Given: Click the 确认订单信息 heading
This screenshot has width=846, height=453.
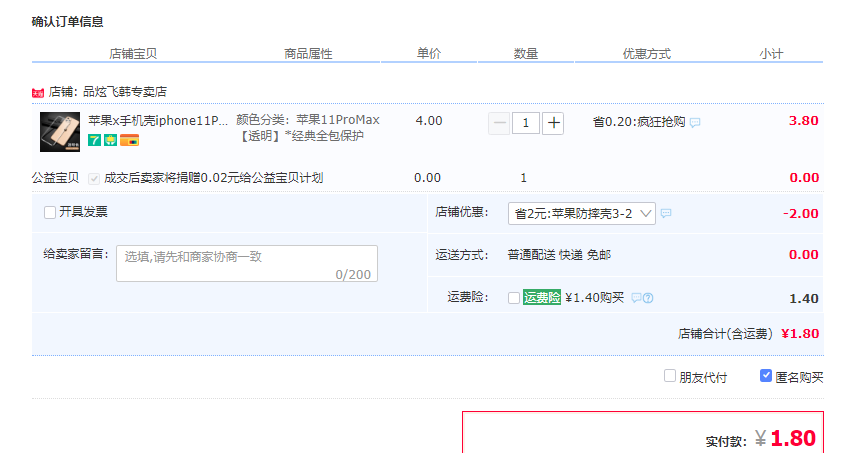Looking at the screenshot, I should (67, 22).
